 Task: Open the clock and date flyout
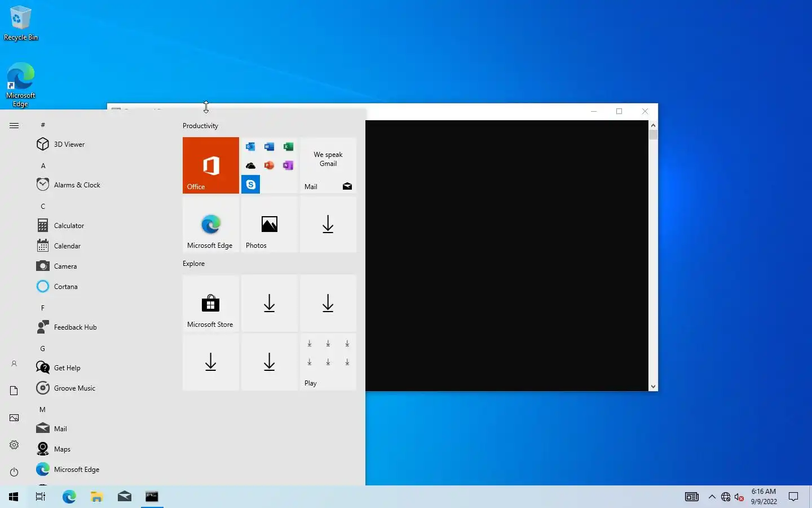tap(764, 497)
